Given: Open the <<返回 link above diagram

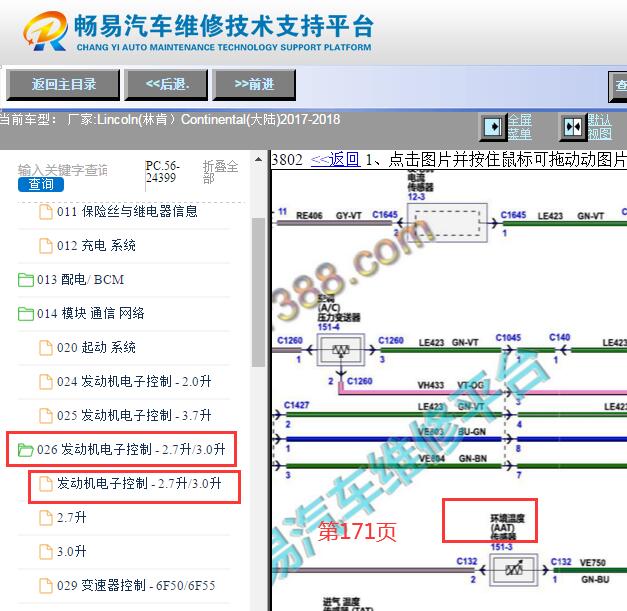Looking at the screenshot, I should click(x=335, y=160).
